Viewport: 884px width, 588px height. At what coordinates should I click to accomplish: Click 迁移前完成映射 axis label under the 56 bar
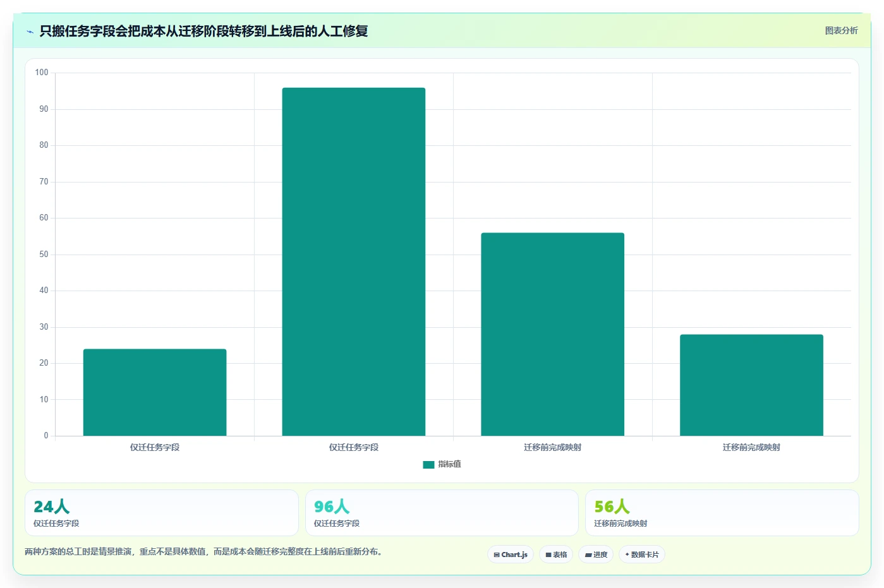(552, 447)
